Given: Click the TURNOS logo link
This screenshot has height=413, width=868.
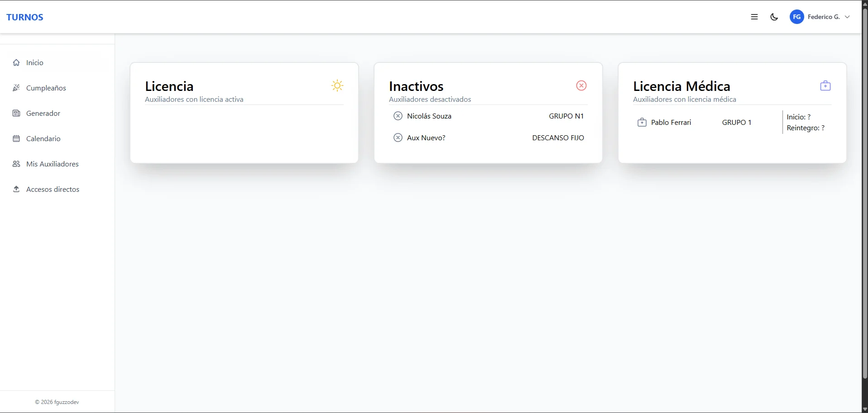Looking at the screenshot, I should [x=25, y=17].
